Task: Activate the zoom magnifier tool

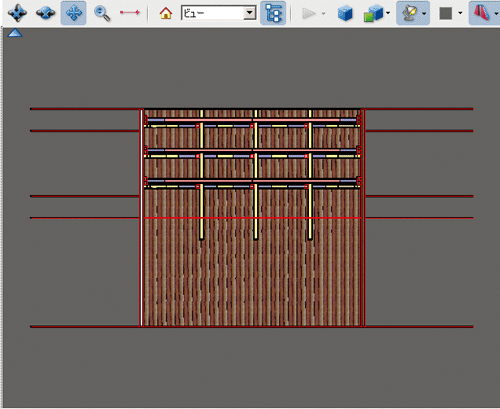Action: pyautogui.click(x=102, y=13)
